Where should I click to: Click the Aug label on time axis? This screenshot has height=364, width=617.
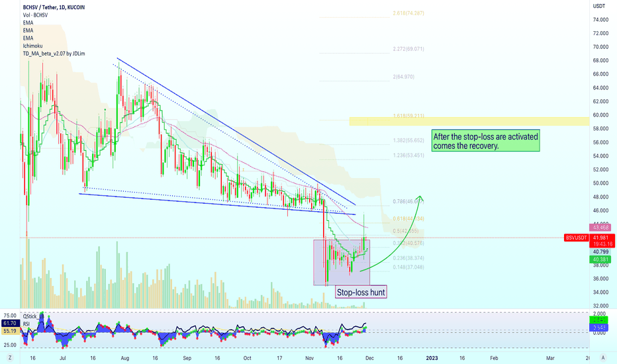click(124, 358)
